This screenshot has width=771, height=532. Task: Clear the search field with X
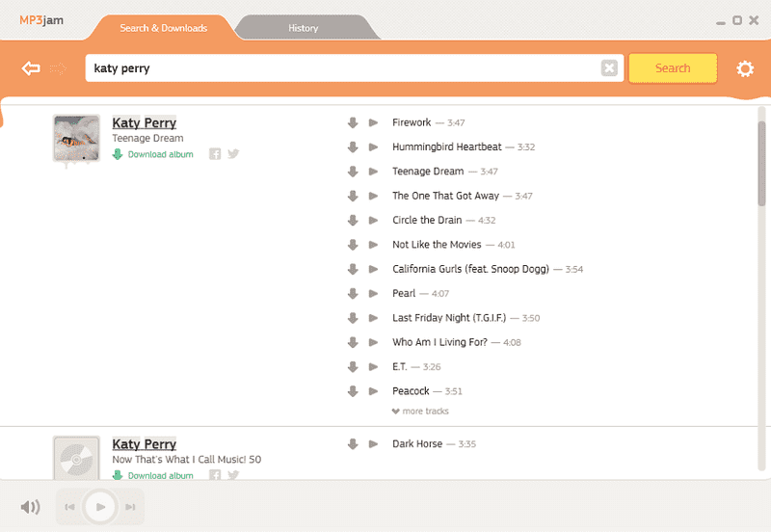(x=609, y=68)
